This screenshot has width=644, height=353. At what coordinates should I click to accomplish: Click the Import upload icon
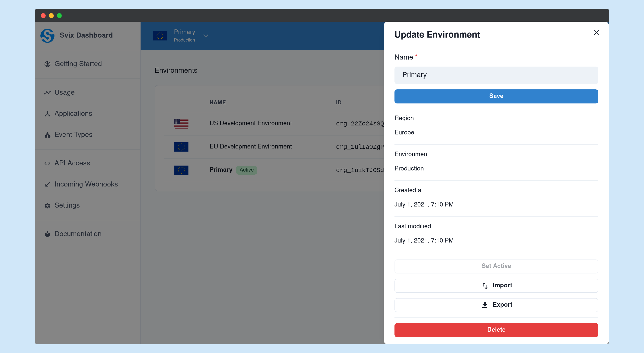(485, 286)
